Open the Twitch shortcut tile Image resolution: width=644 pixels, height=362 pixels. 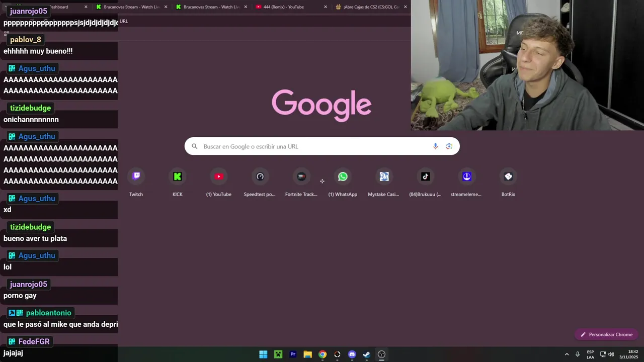point(136,183)
